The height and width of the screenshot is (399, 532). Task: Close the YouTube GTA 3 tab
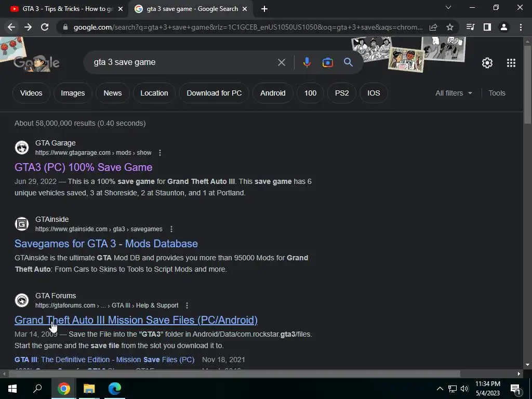[x=120, y=9]
